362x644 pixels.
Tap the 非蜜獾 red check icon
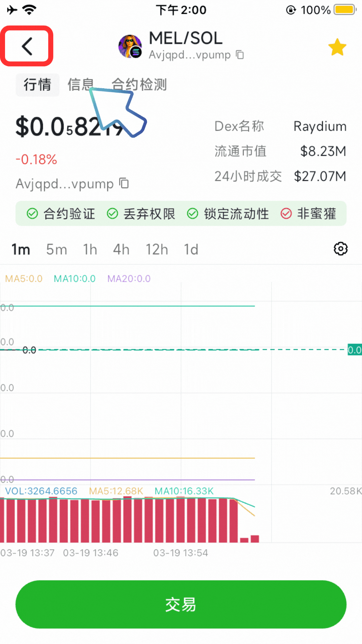click(286, 213)
